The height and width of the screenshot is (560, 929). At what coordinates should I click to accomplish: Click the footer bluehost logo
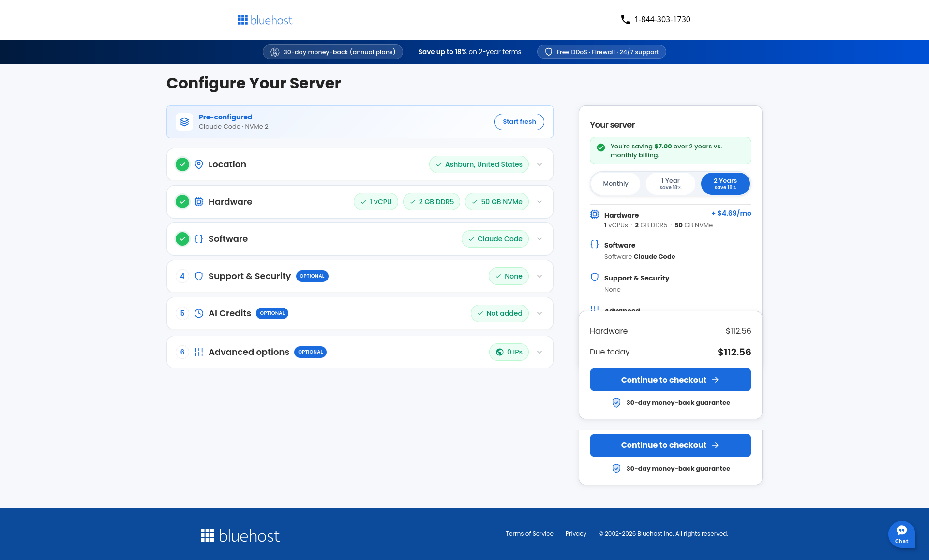pyautogui.click(x=240, y=535)
